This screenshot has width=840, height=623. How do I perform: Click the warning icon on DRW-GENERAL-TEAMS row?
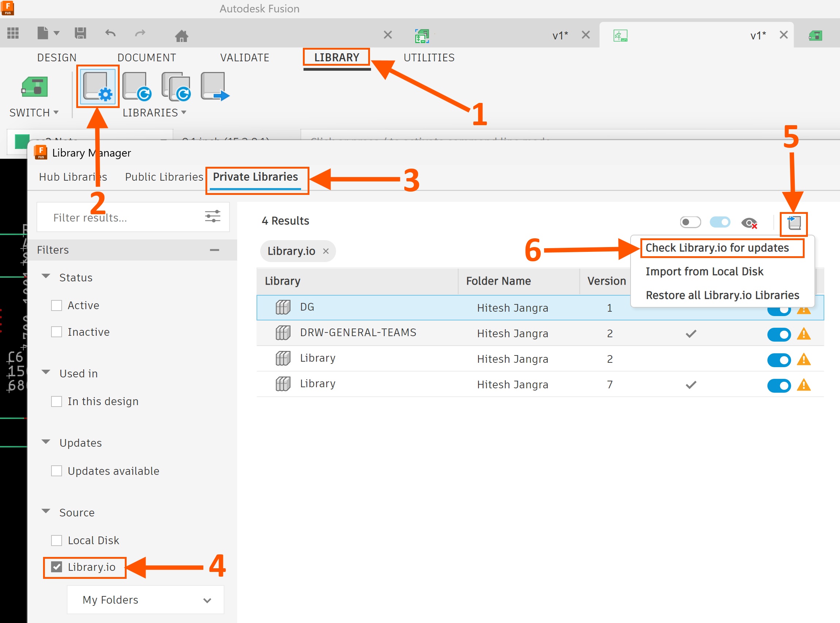tap(804, 334)
